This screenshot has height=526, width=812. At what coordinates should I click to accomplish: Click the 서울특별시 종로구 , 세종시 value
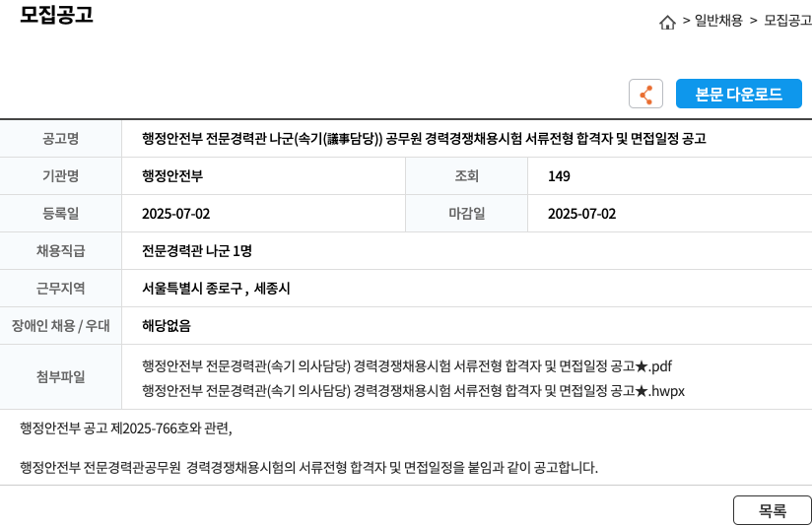(x=216, y=289)
